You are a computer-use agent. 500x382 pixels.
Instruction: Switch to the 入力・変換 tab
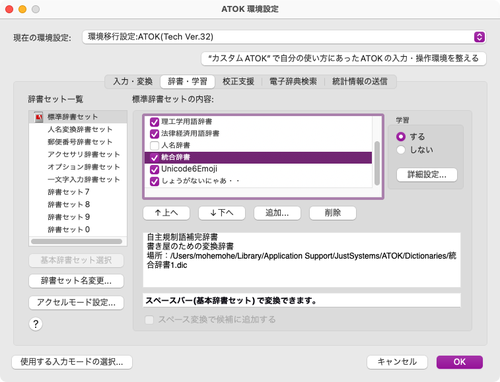pos(133,81)
